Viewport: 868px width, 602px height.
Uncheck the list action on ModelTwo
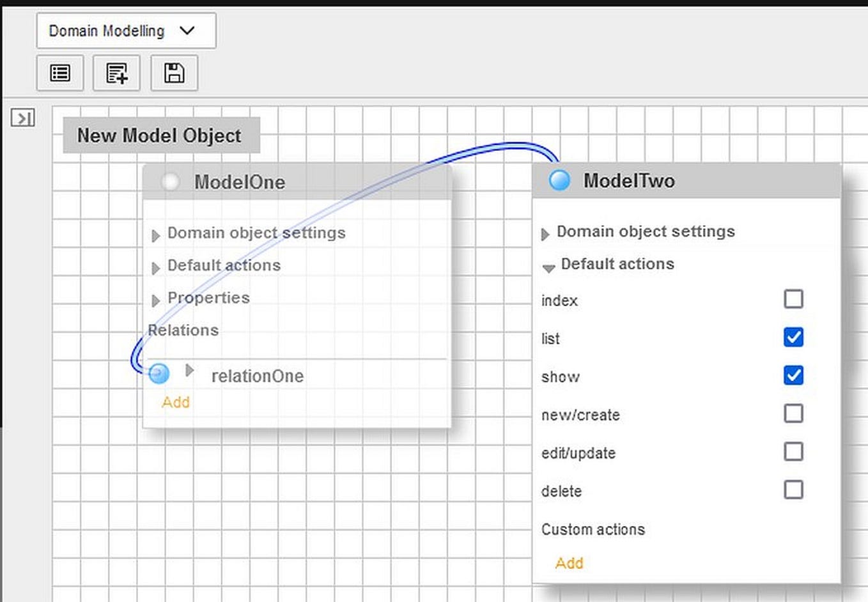click(793, 337)
